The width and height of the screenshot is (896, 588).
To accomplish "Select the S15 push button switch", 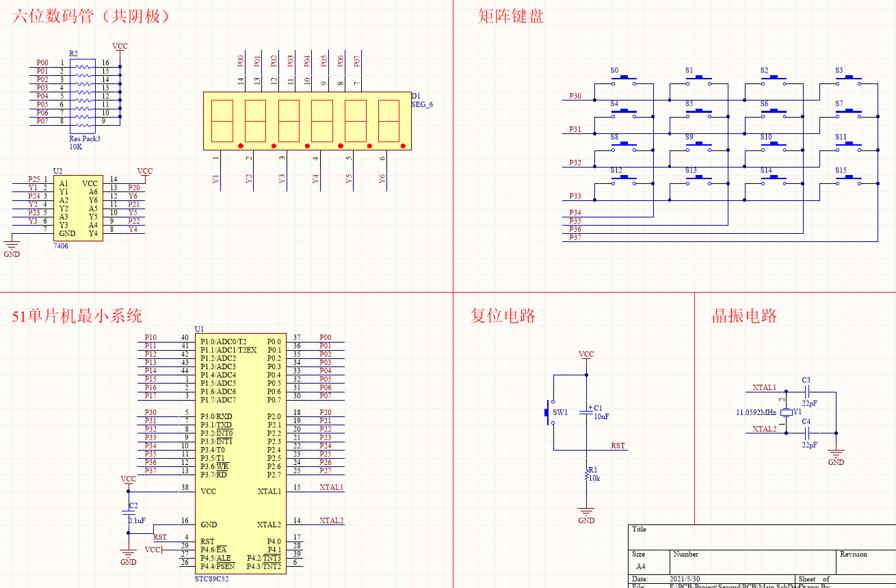I will pos(849,181).
